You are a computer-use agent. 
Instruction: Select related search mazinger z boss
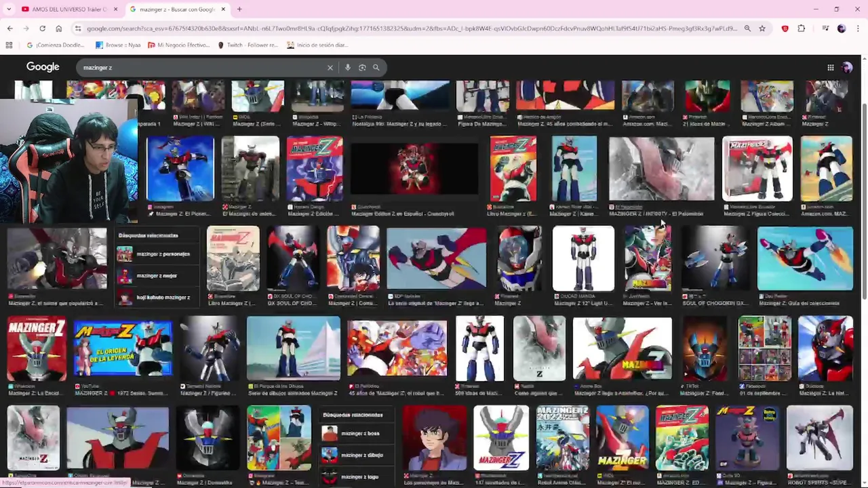coord(356,433)
